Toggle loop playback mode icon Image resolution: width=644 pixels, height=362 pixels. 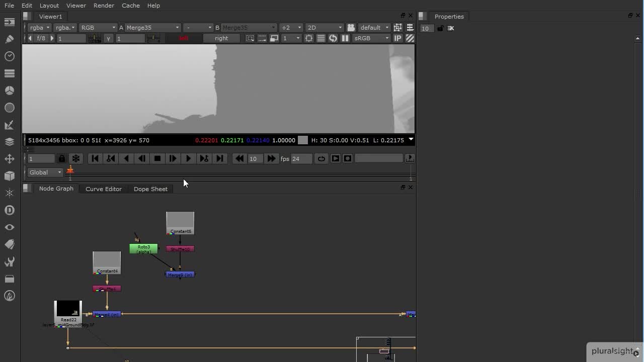pos(321,158)
